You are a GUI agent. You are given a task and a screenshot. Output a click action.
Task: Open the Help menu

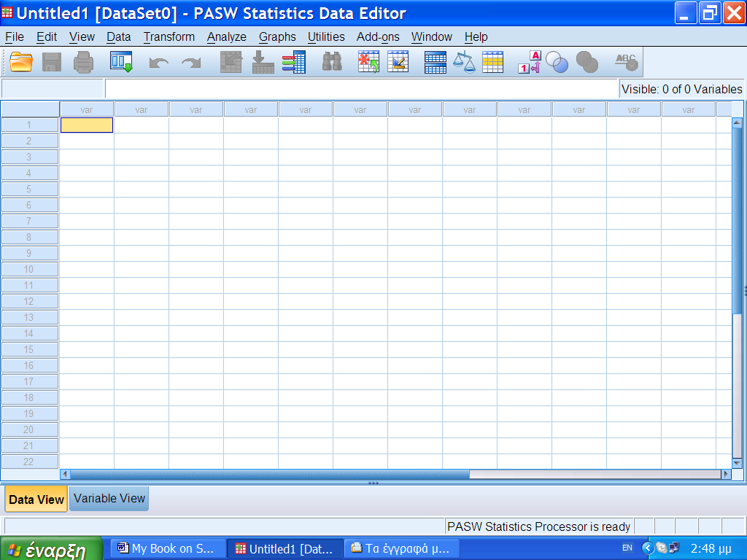pos(476,36)
